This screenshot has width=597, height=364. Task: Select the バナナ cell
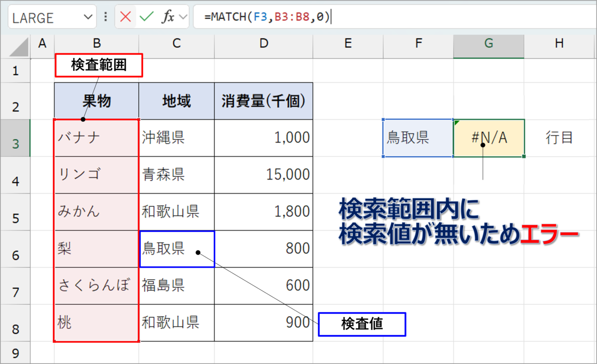coord(97,138)
